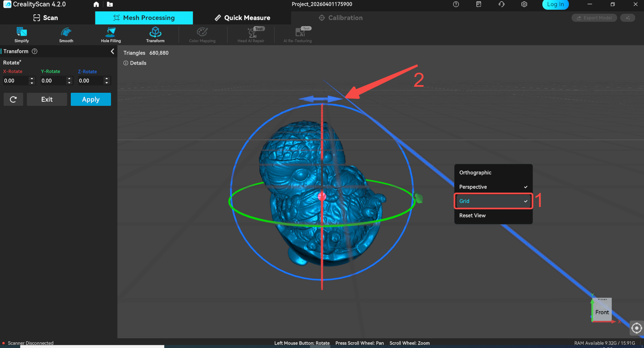Viewport: 644px width, 348px height.
Task: Apply the rotation transform
Action: pyautogui.click(x=91, y=99)
